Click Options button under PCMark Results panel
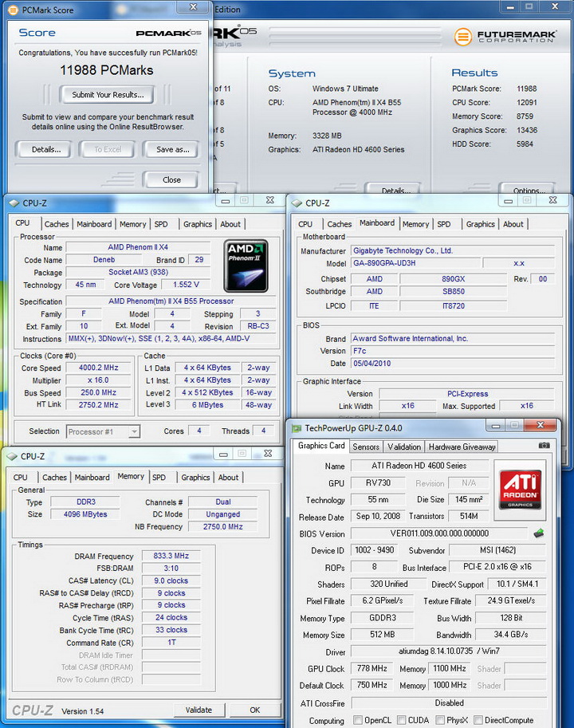This screenshot has height=728, width=574. pyautogui.click(x=529, y=190)
